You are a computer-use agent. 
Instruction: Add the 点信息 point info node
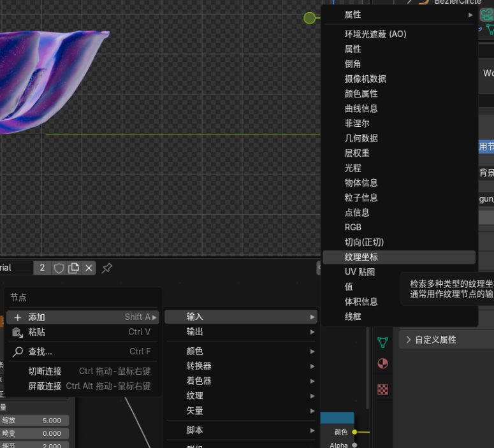click(x=399, y=212)
